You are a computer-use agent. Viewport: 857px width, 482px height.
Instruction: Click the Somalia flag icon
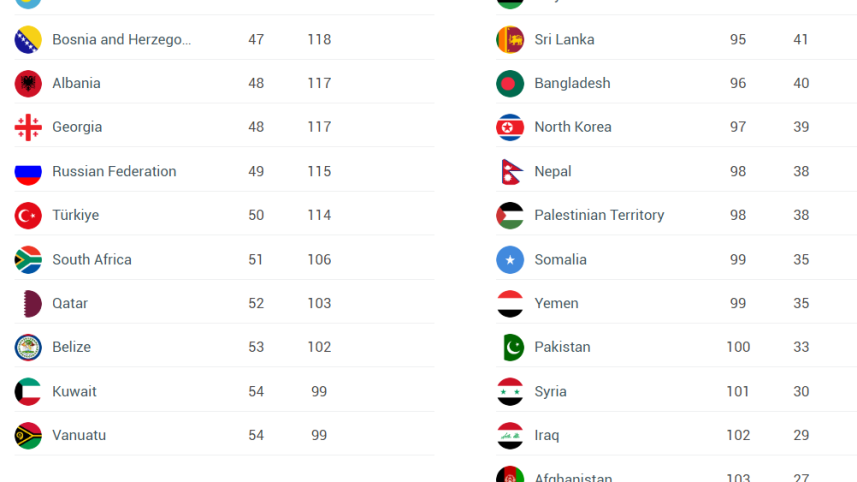510,260
